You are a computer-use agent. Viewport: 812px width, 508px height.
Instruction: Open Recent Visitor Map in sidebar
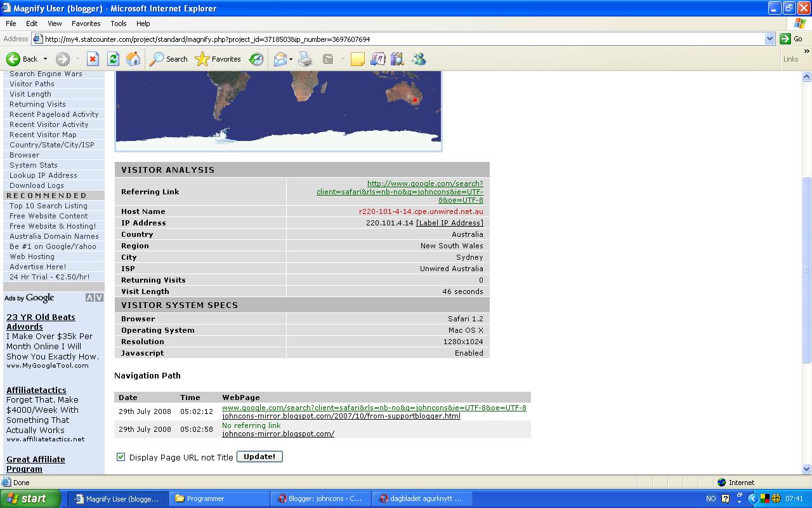pyautogui.click(x=43, y=135)
